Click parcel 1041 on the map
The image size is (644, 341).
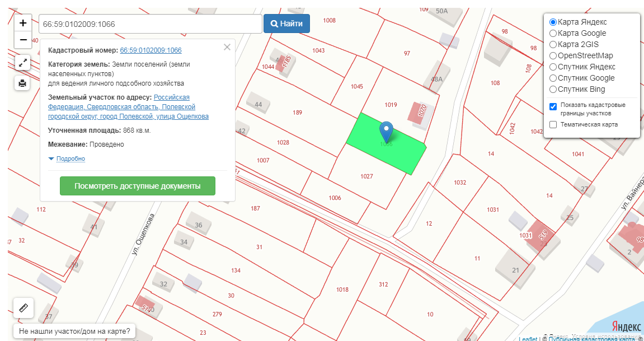pos(578,154)
